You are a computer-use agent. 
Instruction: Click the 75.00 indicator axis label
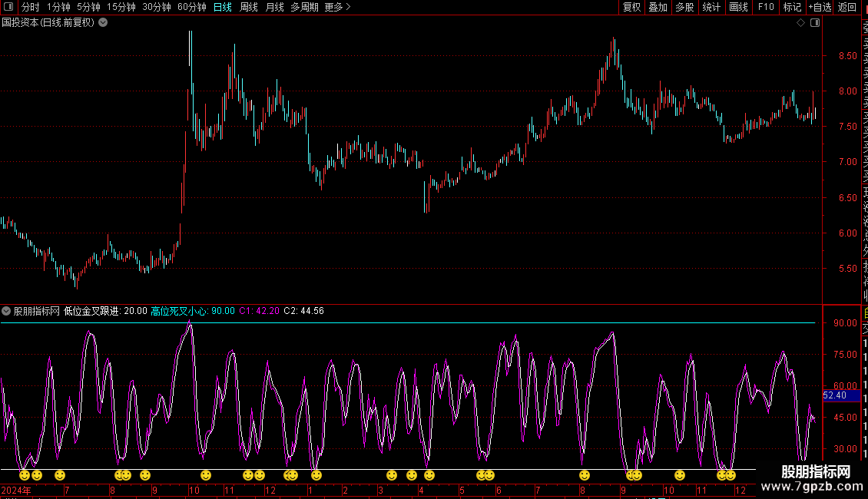click(x=845, y=355)
